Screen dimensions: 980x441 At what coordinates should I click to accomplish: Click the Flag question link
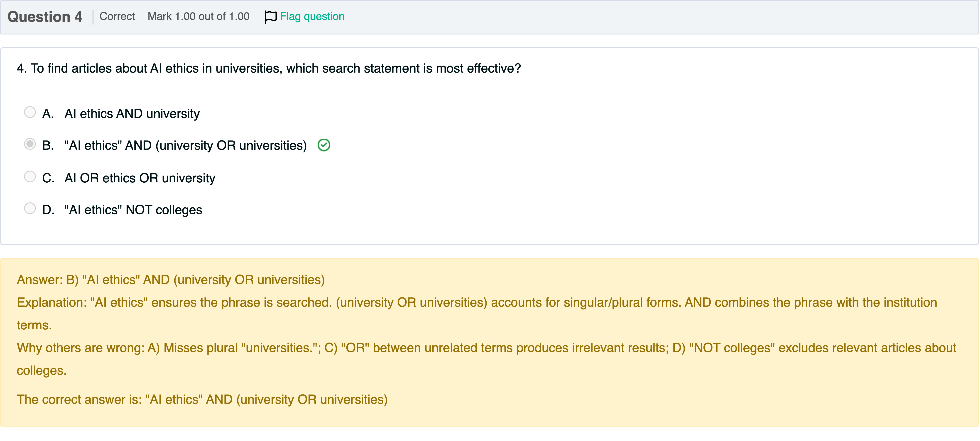312,16
